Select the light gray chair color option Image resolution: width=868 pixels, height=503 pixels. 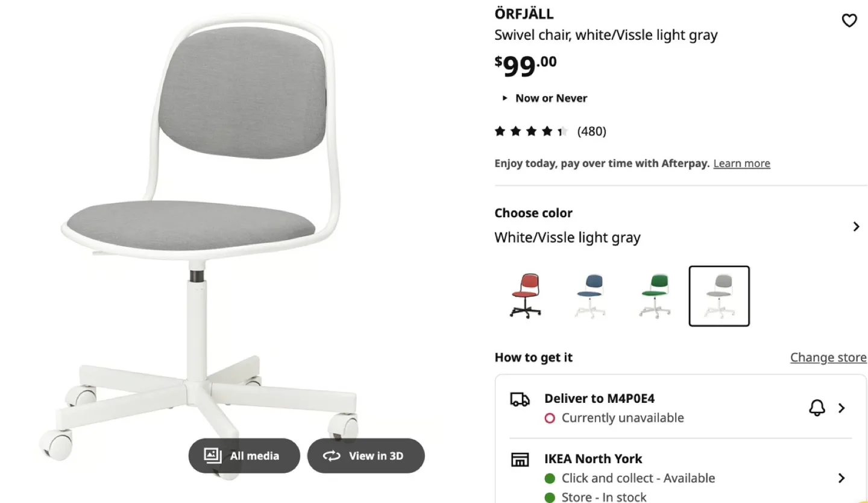719,296
